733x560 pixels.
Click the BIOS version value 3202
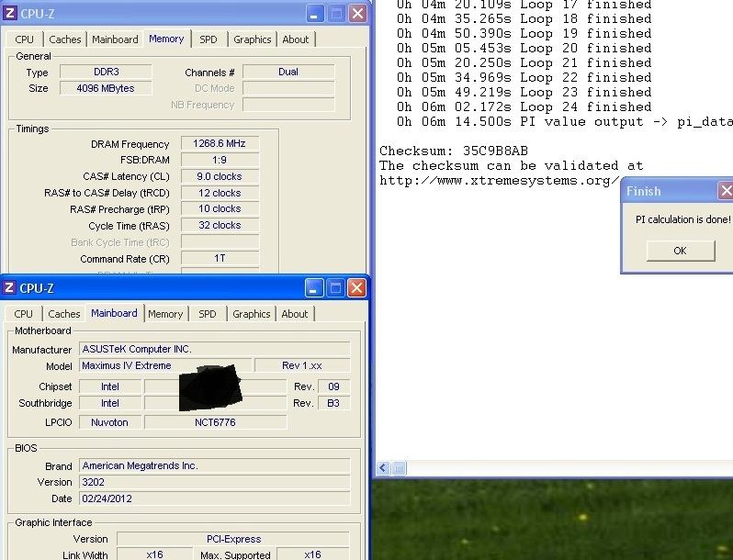(x=215, y=482)
